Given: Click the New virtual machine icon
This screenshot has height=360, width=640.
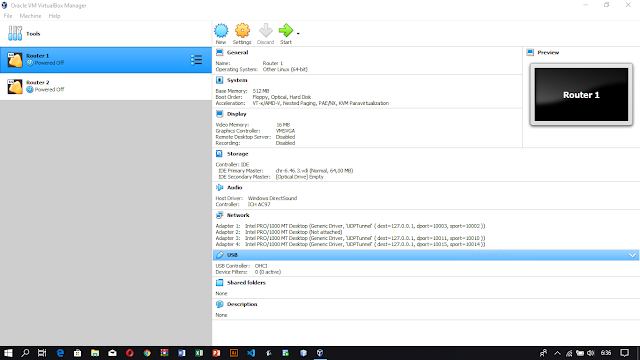Looking at the screenshot, I should click(x=221, y=31).
